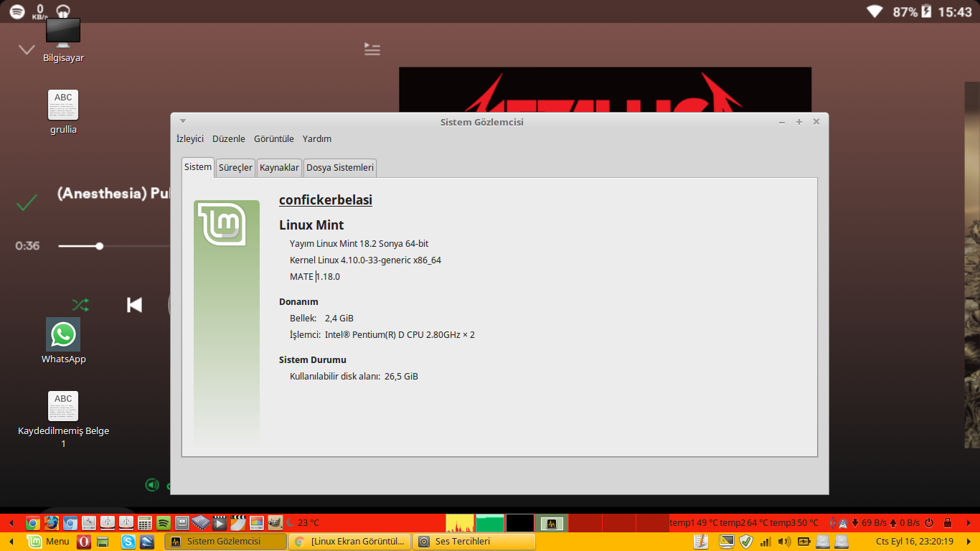Select the grullia document on desktop
This screenshot has width=980, height=551.
click(63, 113)
